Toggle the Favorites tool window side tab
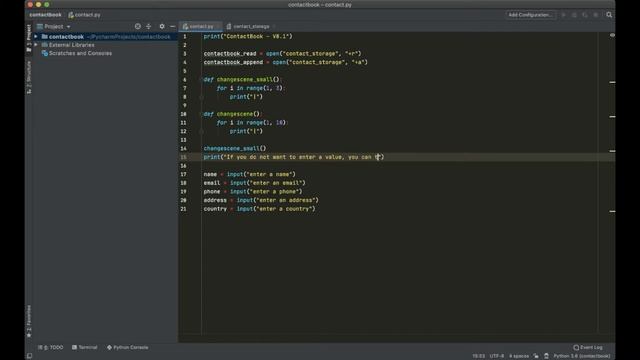This screenshot has height=360, width=640. pos(29,321)
